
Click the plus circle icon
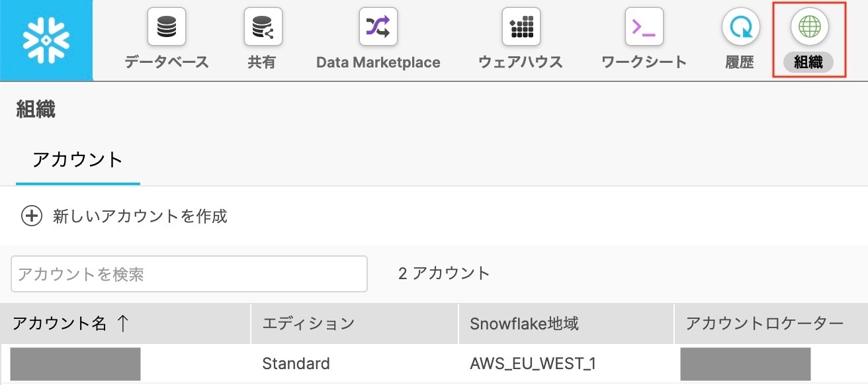32,216
